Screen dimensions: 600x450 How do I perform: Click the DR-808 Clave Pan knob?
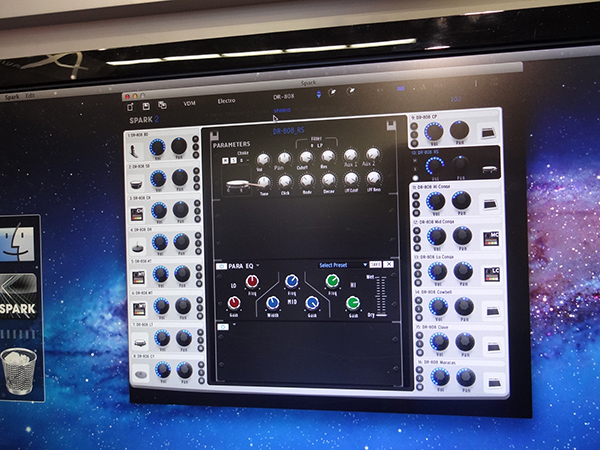tap(465, 342)
